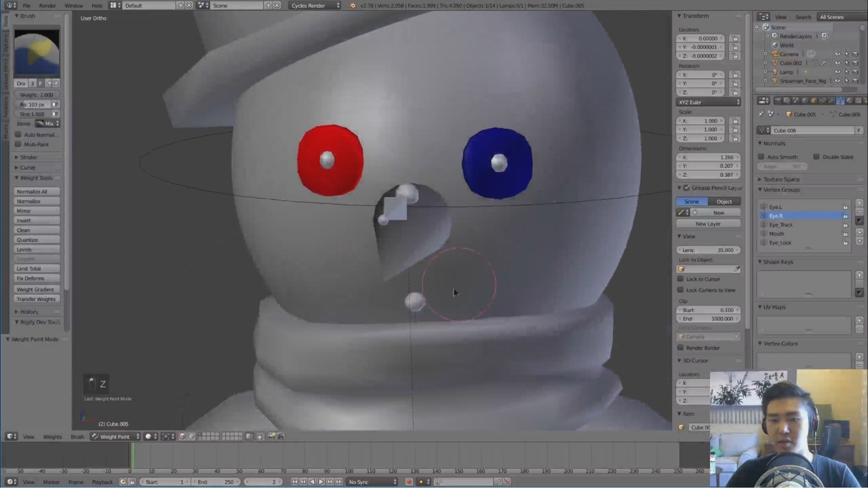Switch to Object grease pencil tab

[x=724, y=202]
